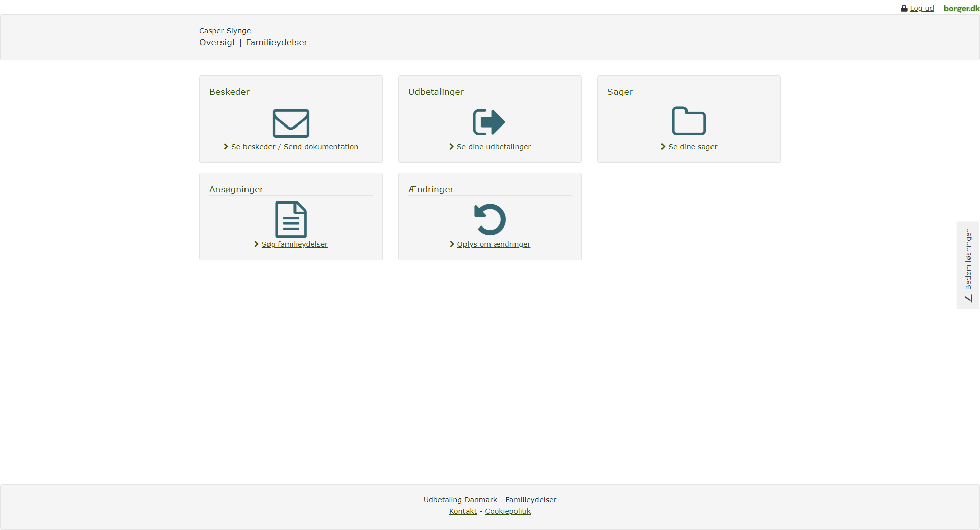Click the borger.dk logo
980x530 pixels.
pyautogui.click(x=961, y=8)
